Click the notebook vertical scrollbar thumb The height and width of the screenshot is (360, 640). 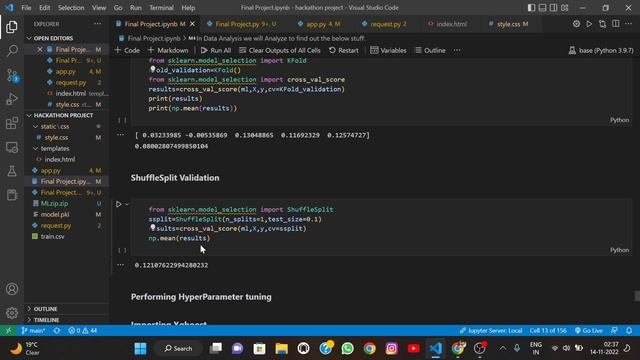click(637, 296)
